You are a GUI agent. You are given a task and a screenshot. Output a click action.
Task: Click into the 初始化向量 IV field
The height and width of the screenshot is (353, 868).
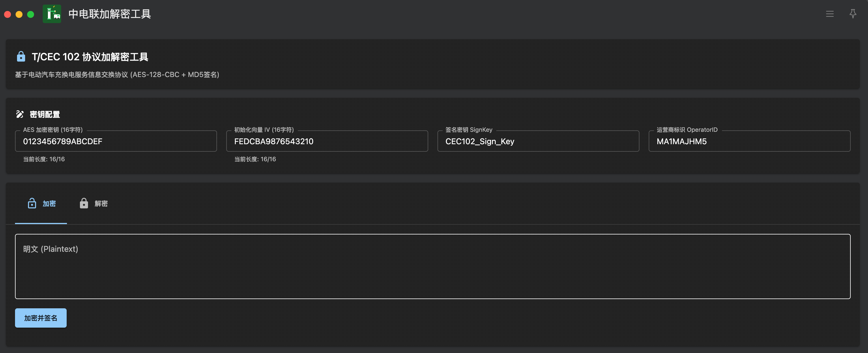pyautogui.click(x=327, y=142)
